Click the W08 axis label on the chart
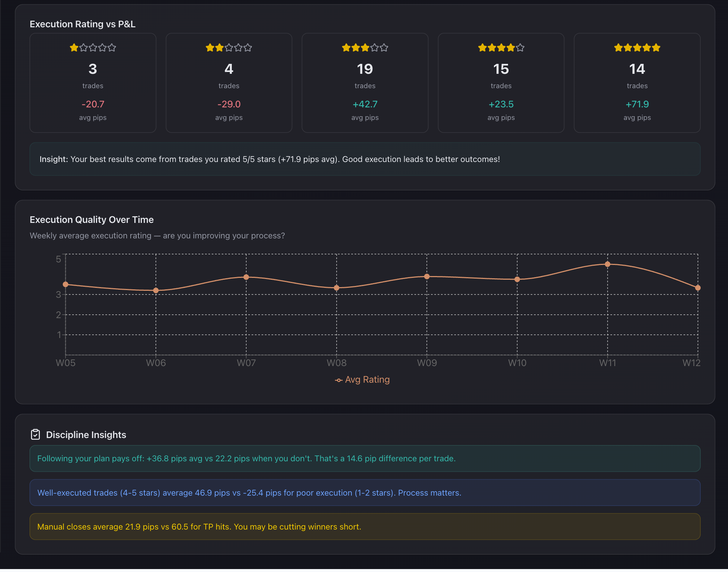 click(x=336, y=363)
